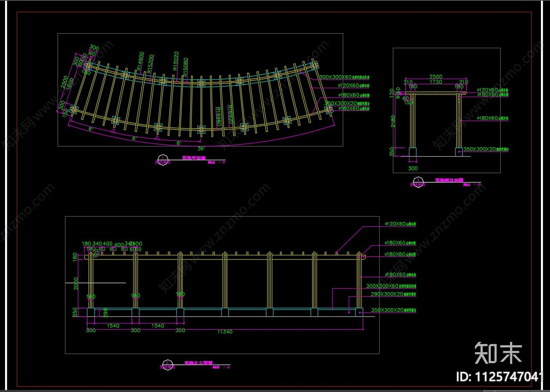Click the 1600 dimension on the plan view
This screenshot has height=392, width=550.
pos(71,84)
